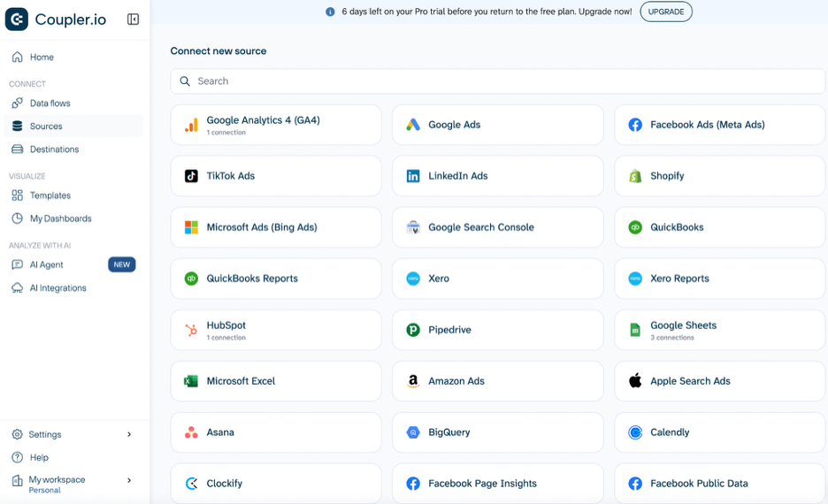Click the Calendly logo icon
The image size is (828, 504).
tap(635, 432)
